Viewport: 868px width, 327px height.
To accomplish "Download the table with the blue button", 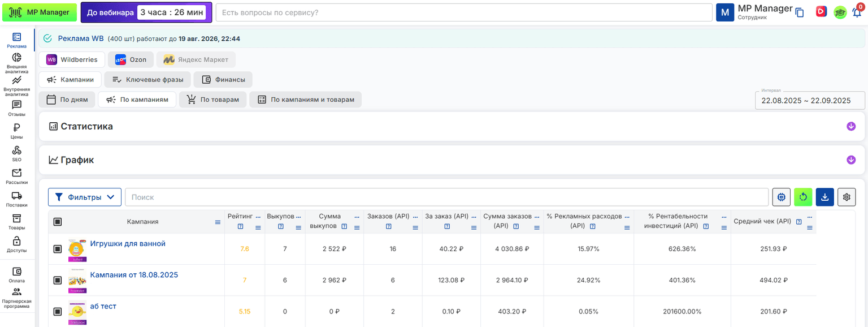I will (825, 197).
